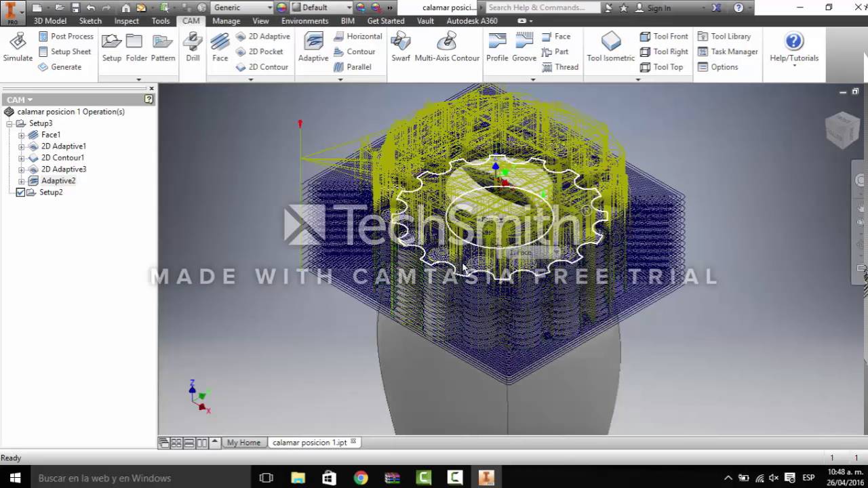
Task: Start the Simulate toolpath tool
Action: click(x=18, y=47)
